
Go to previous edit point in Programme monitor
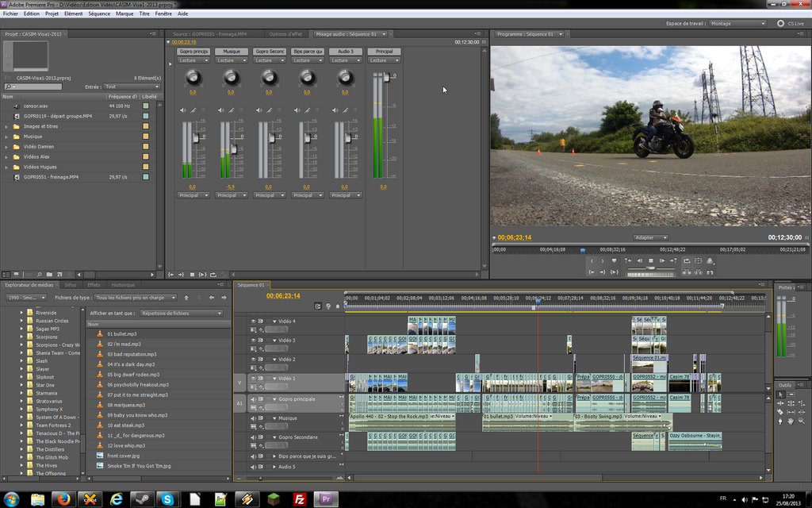tap(628, 260)
